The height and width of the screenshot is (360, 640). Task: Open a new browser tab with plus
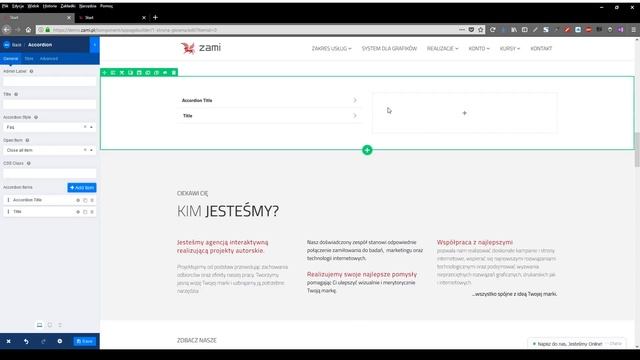[x=155, y=18]
